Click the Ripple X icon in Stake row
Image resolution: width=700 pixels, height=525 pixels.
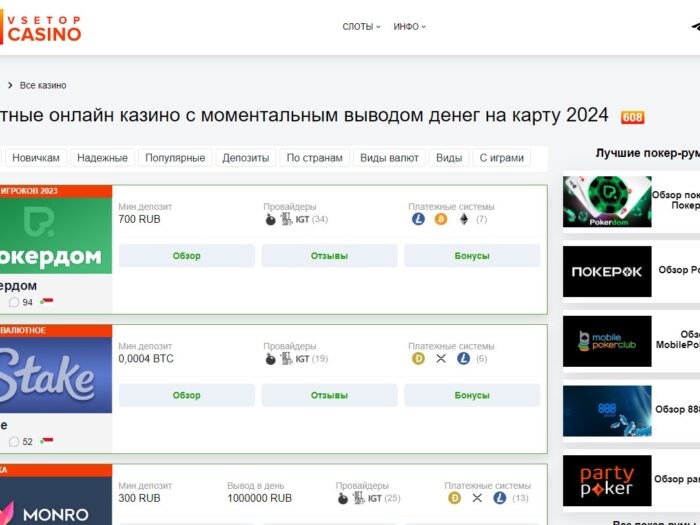coord(441,358)
